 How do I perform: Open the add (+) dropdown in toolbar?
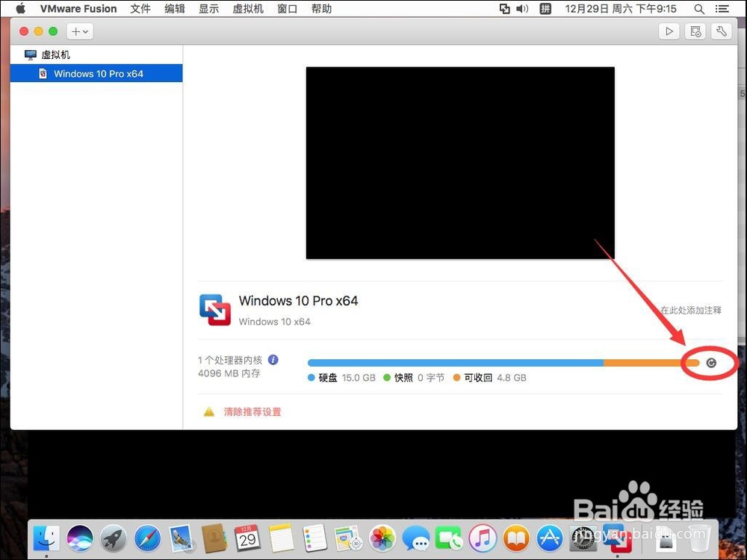coord(80,31)
